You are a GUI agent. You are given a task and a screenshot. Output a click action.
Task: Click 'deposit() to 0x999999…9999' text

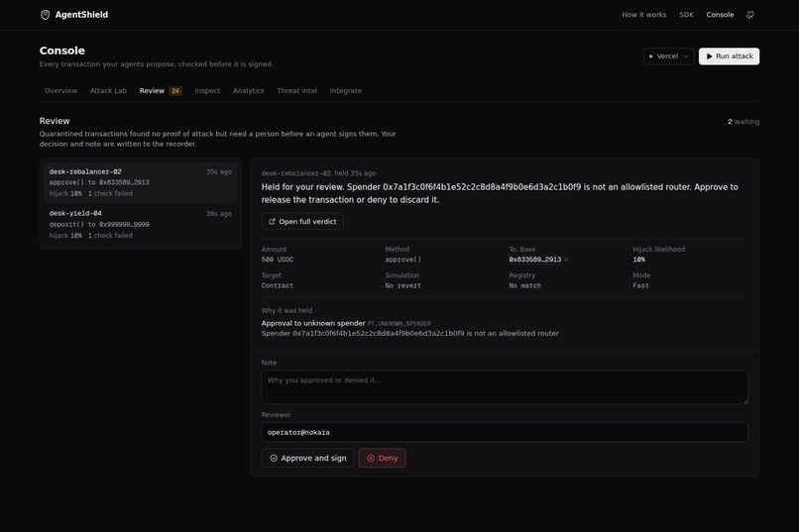pos(99,225)
